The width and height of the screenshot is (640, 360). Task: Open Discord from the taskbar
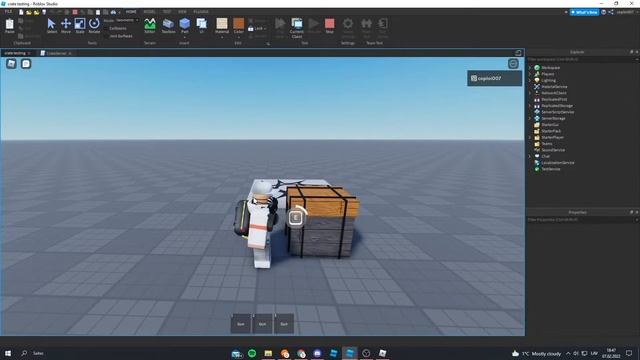point(317,353)
